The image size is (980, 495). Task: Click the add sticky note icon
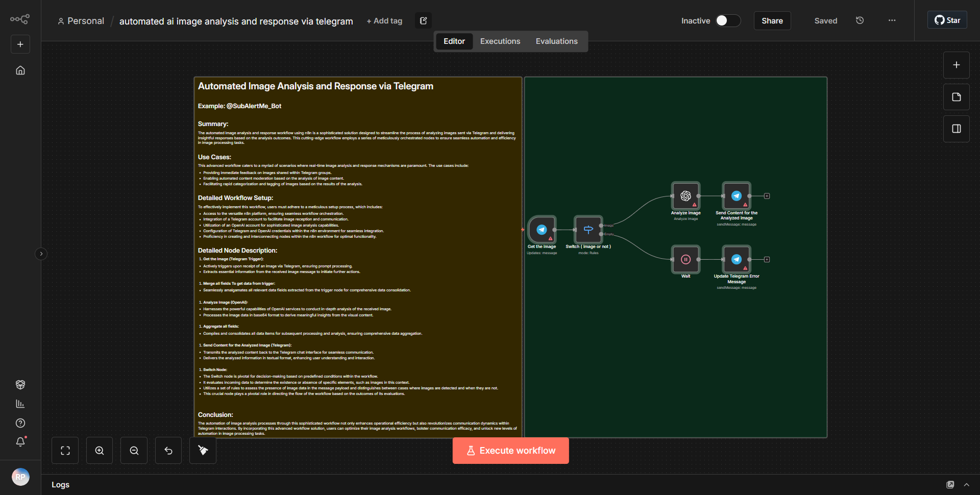[956, 97]
